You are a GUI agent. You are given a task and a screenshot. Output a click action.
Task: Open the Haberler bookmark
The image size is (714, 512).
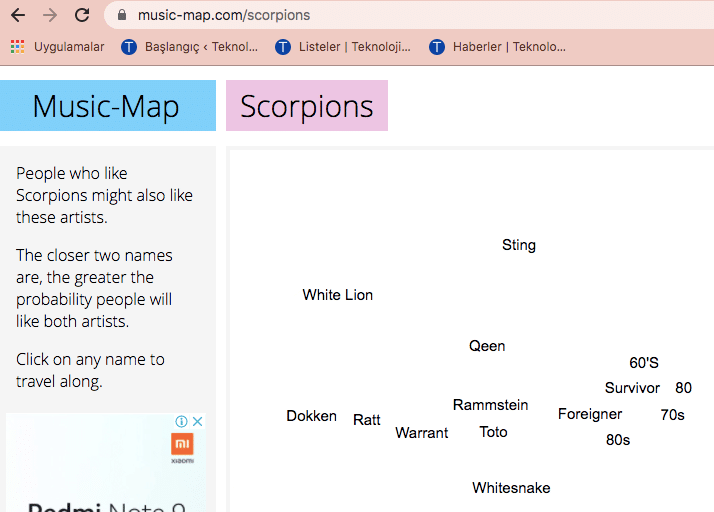click(x=497, y=46)
